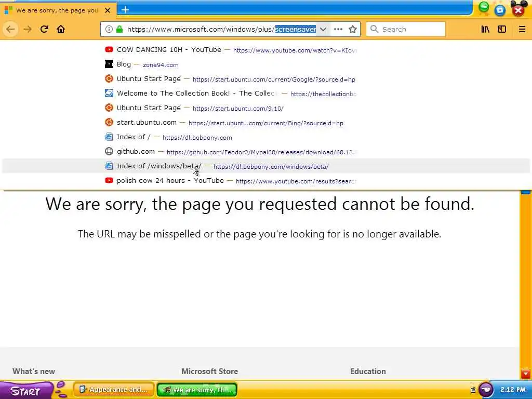Open the browser home page
532x399 pixels.
(x=61, y=29)
